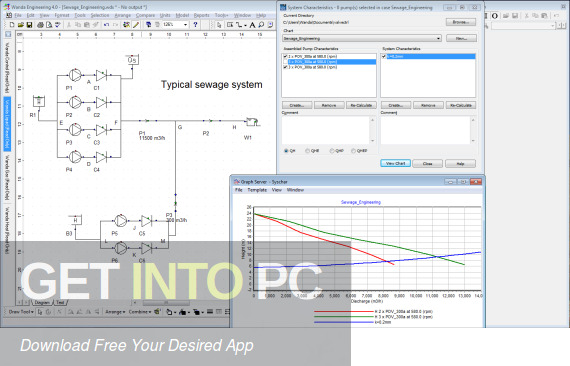Click Remove under System Characteristics list
Screen dimensions: 570x366
[428, 105]
